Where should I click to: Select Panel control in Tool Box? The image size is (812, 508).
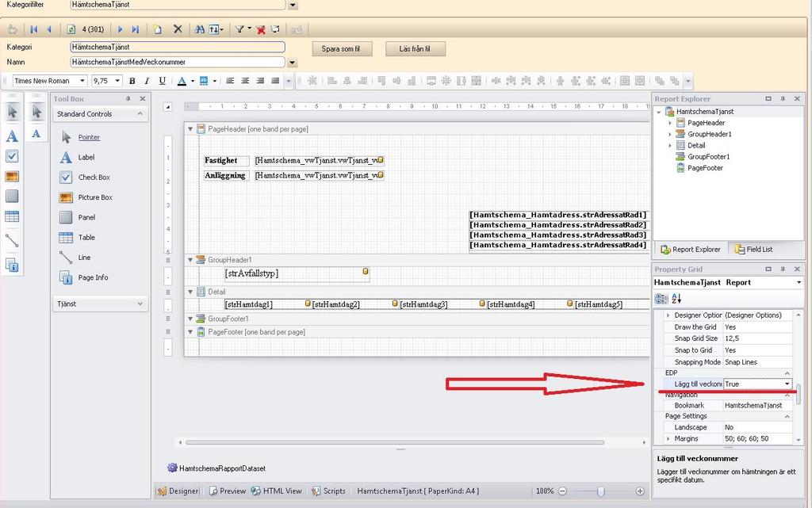coord(86,217)
